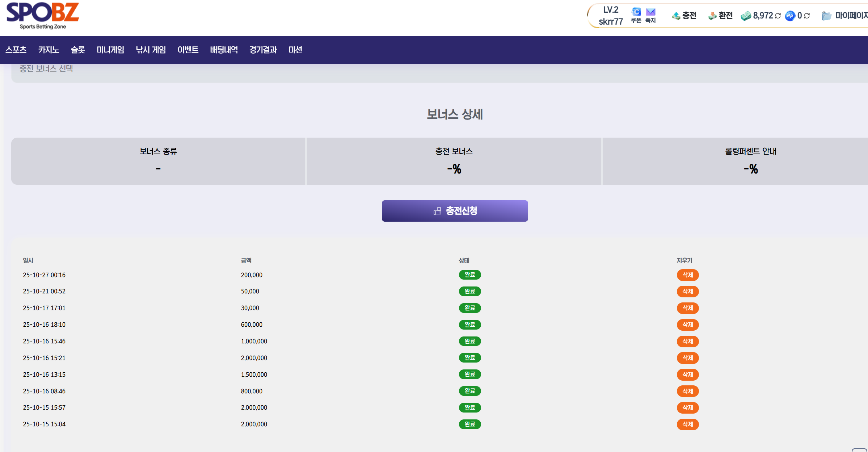This screenshot has height=452, width=868.
Task: Open the 쪽지 message envelope icon
Action: 650,12
